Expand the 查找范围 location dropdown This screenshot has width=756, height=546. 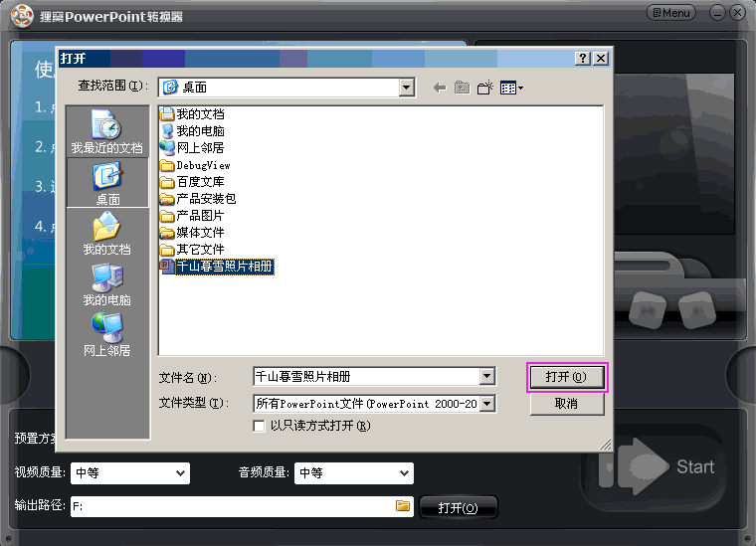point(406,88)
